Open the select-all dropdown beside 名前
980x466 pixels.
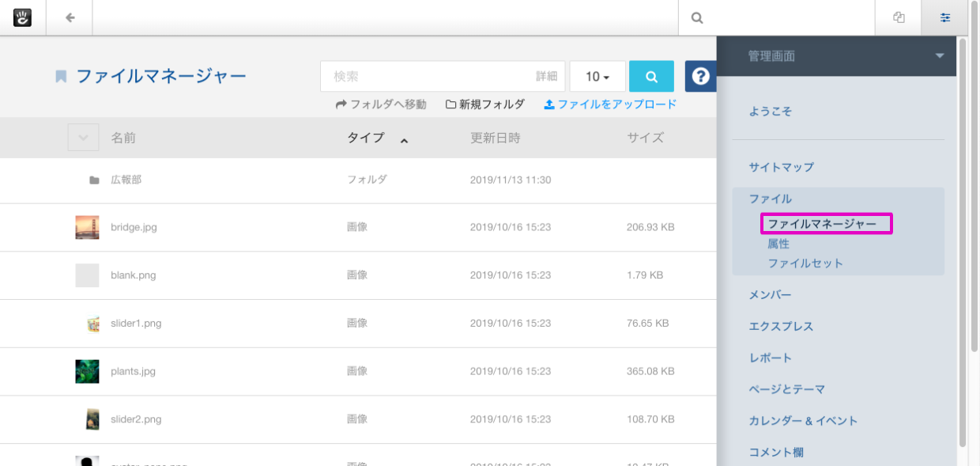tap(83, 138)
